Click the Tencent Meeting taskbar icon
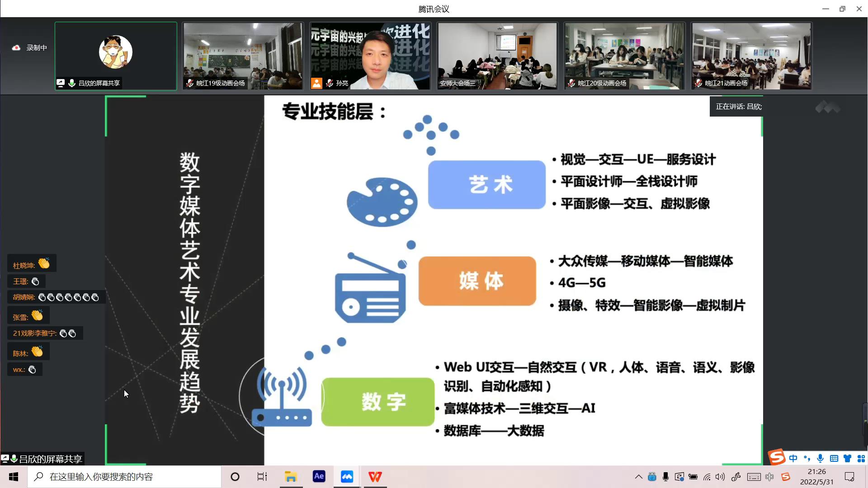The image size is (868, 488). coord(347,476)
